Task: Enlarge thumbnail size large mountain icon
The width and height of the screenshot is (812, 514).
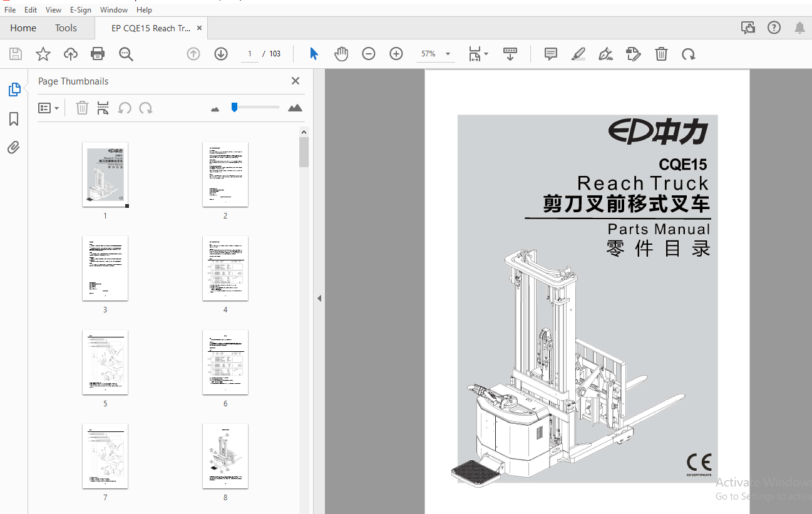Action: click(x=295, y=108)
